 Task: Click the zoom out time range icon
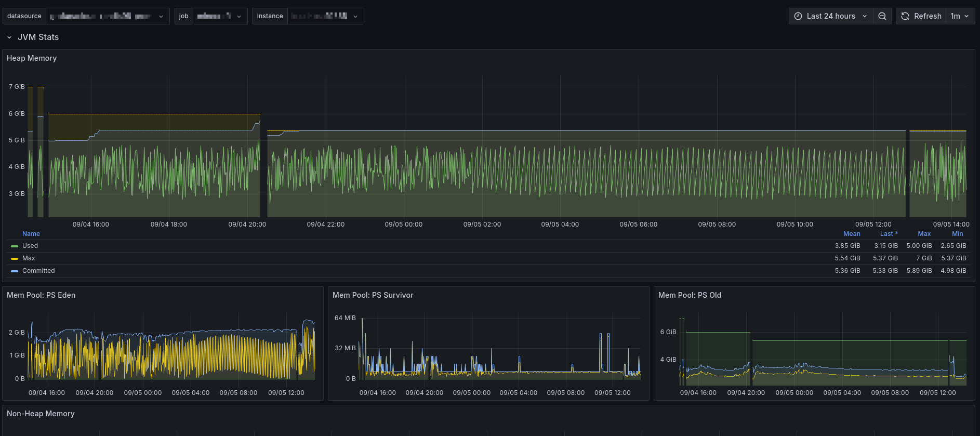pos(882,16)
